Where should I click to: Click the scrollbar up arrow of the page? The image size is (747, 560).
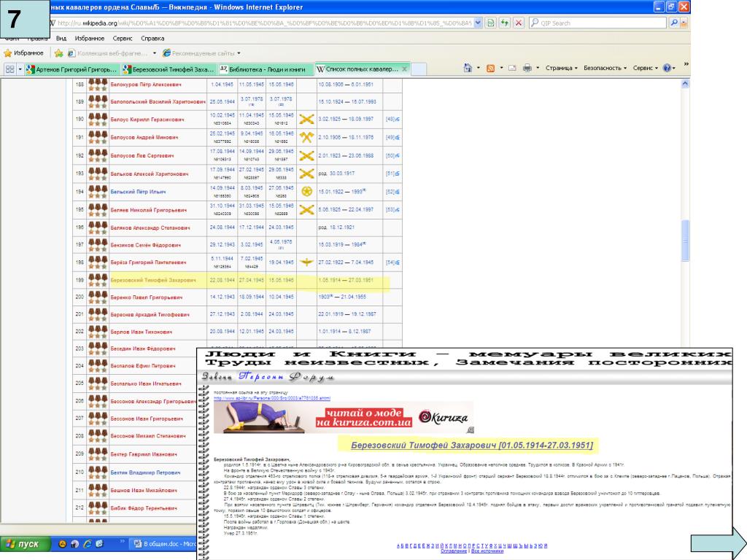coord(685,84)
